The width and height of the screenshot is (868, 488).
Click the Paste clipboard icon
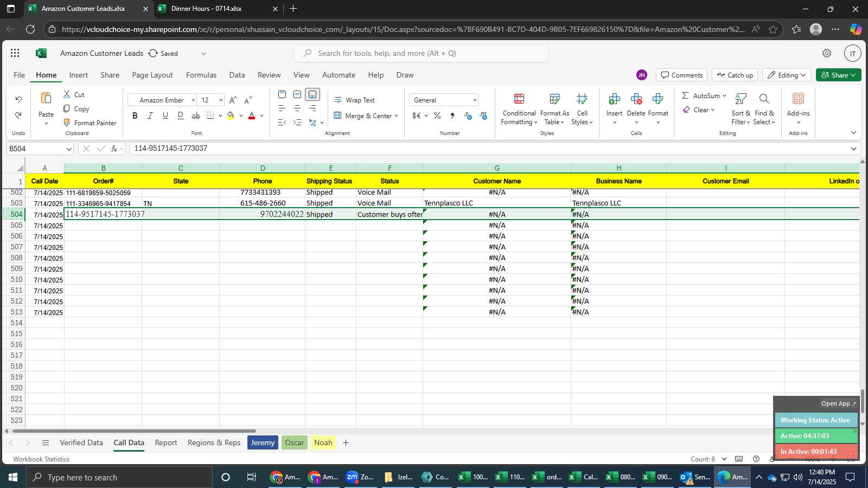click(46, 98)
